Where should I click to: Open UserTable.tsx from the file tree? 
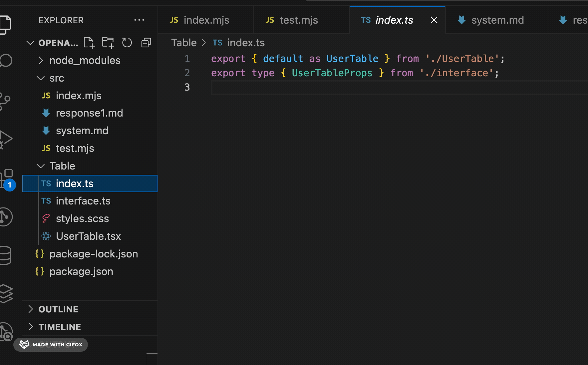(x=88, y=236)
